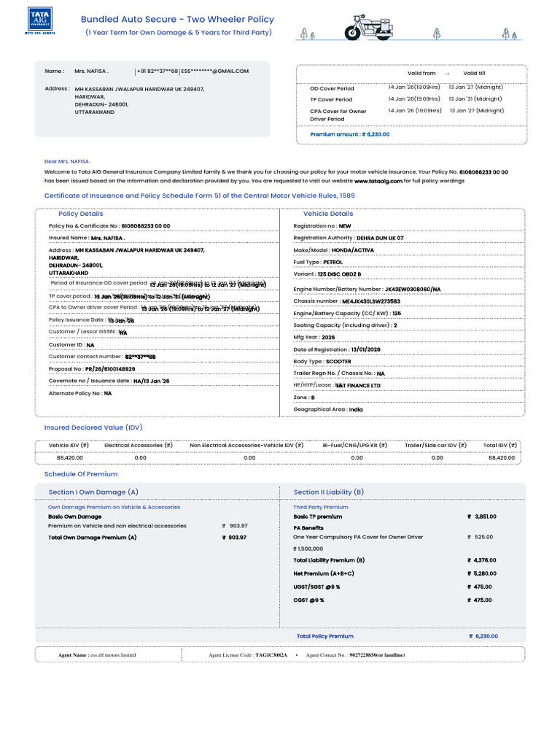Click 'Agent Name : ess ell motors limited'
The width and height of the screenshot is (560, 747).
[x=97, y=655]
